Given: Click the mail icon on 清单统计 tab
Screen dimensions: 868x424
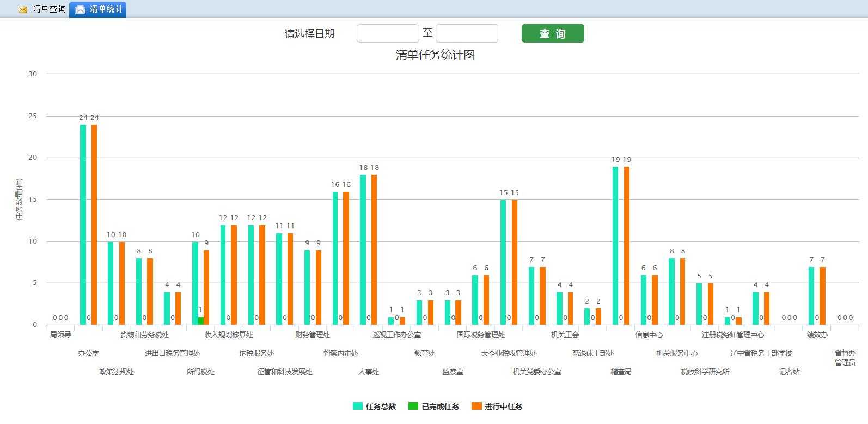Looking at the screenshot, I should [x=80, y=9].
